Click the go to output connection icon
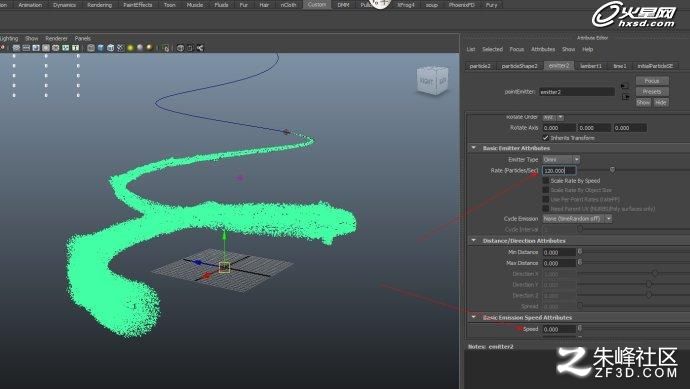The image size is (690, 389). click(x=625, y=97)
